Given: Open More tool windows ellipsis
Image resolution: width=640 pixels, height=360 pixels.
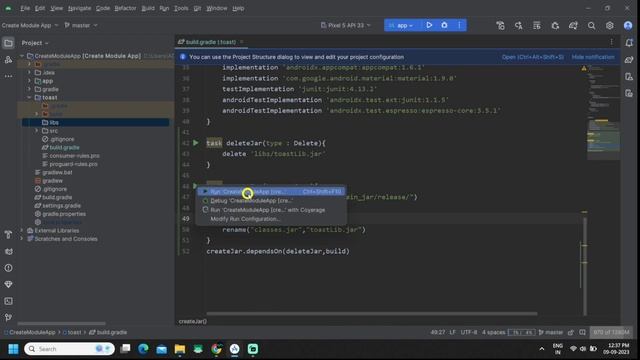Looking at the screenshot, I should pos(8,76).
